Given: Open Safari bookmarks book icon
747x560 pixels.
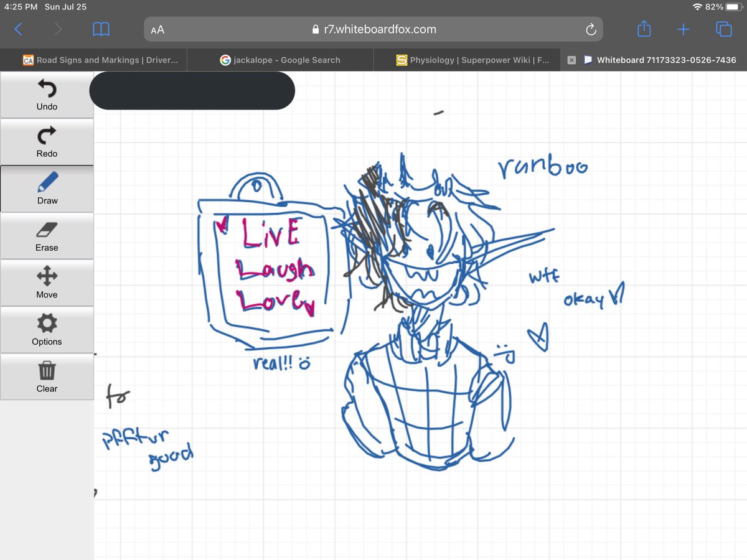Looking at the screenshot, I should point(101,29).
